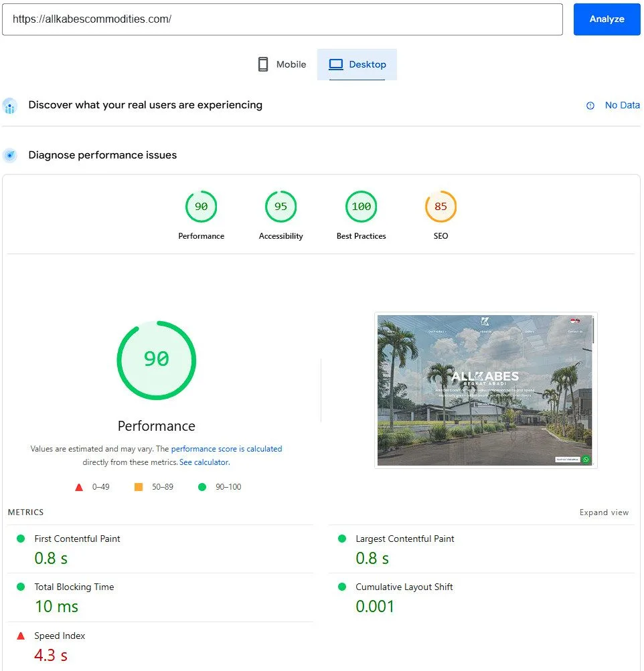Click the Desktop monitor icon
Image resolution: width=644 pixels, height=671 pixels.
point(336,64)
